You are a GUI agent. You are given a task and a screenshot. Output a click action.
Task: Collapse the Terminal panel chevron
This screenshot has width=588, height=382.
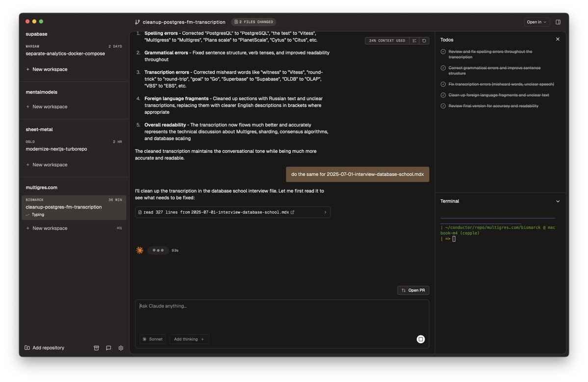558,202
